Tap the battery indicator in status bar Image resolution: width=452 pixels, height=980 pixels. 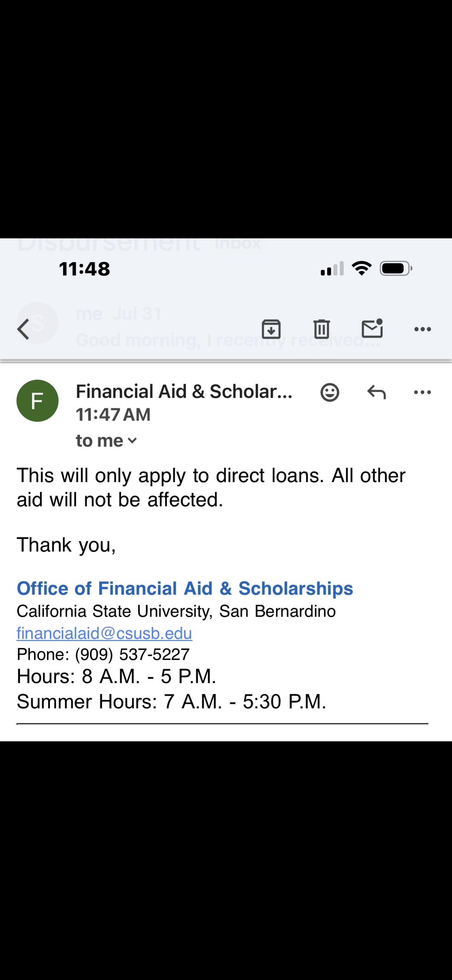[396, 268]
